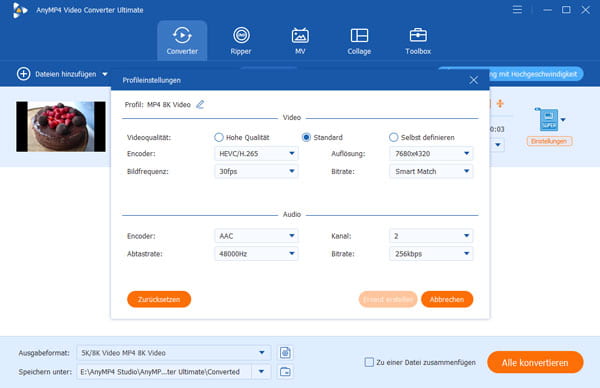Open the Kanal dropdown
The height and width of the screenshot is (388, 600).
click(431, 236)
